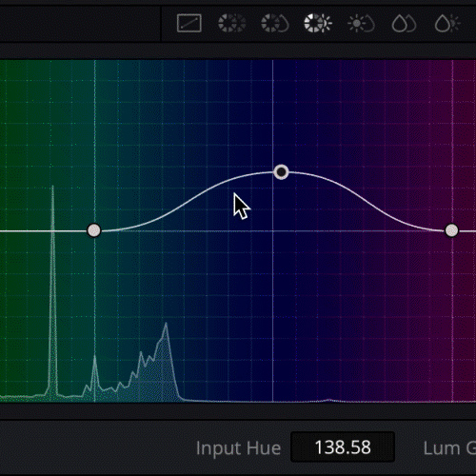Click the Input Hue value field
Viewport: 476px width, 476px height.
[343, 446]
